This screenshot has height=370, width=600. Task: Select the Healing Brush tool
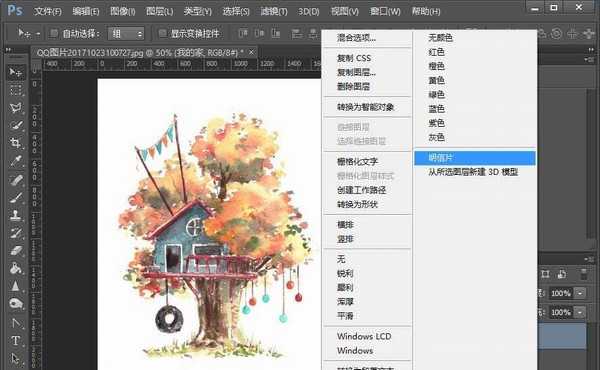tap(15, 180)
